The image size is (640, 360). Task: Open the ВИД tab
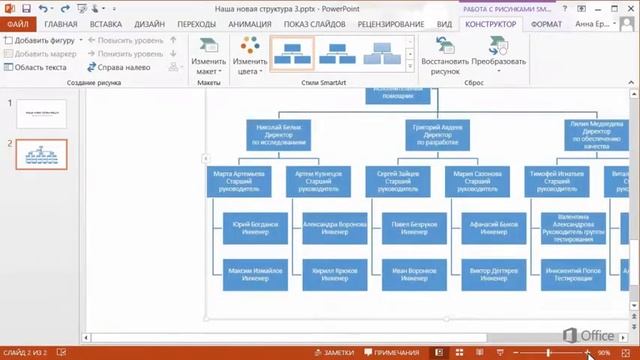click(444, 24)
